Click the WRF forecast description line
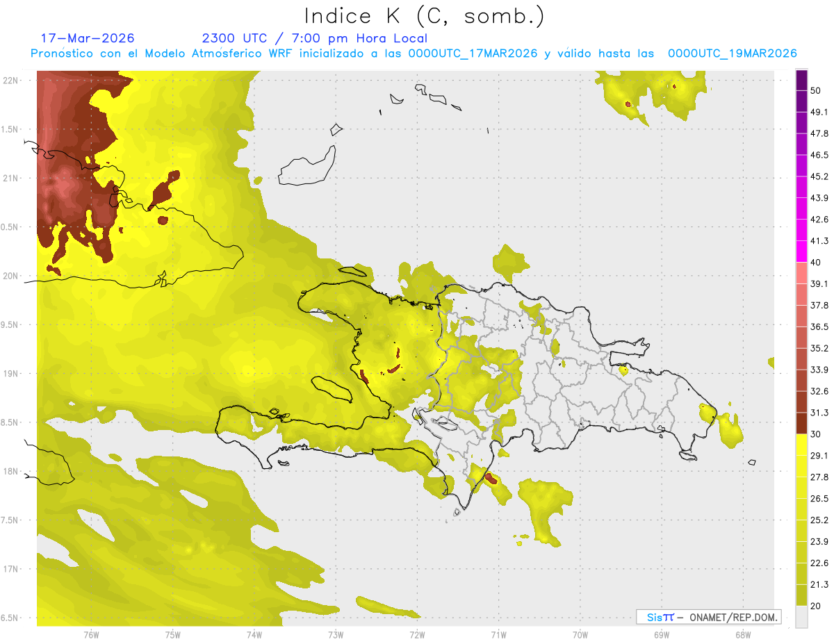The image size is (834, 644). tap(414, 53)
